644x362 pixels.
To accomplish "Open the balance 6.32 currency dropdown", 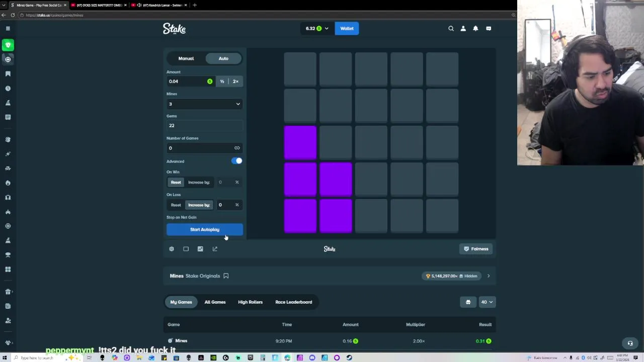I will (x=316, y=29).
